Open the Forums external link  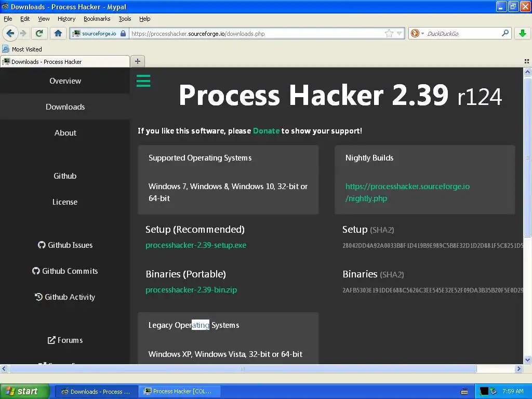coord(65,340)
